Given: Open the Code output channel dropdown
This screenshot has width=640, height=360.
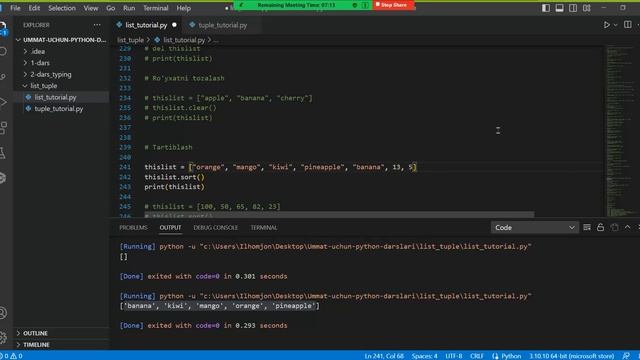Looking at the screenshot, I should pyautogui.click(x=535, y=227).
